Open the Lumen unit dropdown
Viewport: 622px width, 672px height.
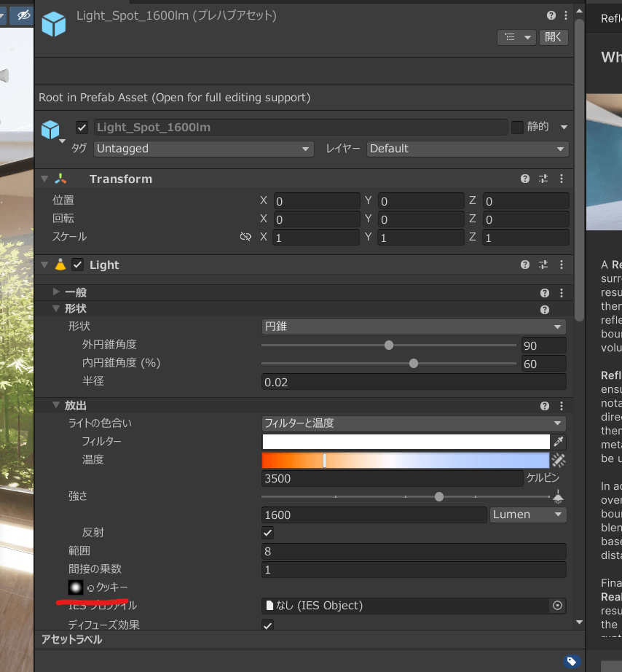coord(528,515)
